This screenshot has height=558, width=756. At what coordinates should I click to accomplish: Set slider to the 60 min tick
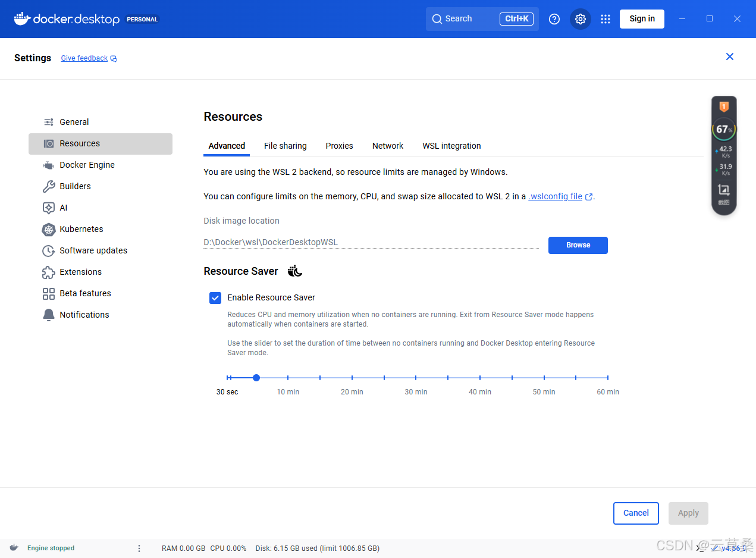coord(608,378)
